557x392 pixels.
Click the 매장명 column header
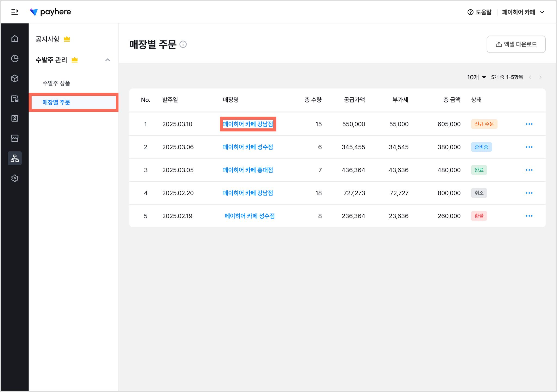coord(231,100)
